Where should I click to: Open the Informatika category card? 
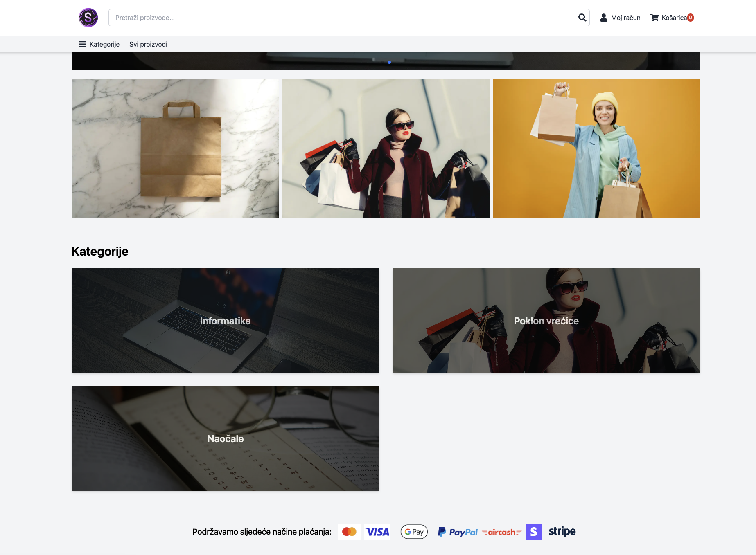pyautogui.click(x=226, y=321)
